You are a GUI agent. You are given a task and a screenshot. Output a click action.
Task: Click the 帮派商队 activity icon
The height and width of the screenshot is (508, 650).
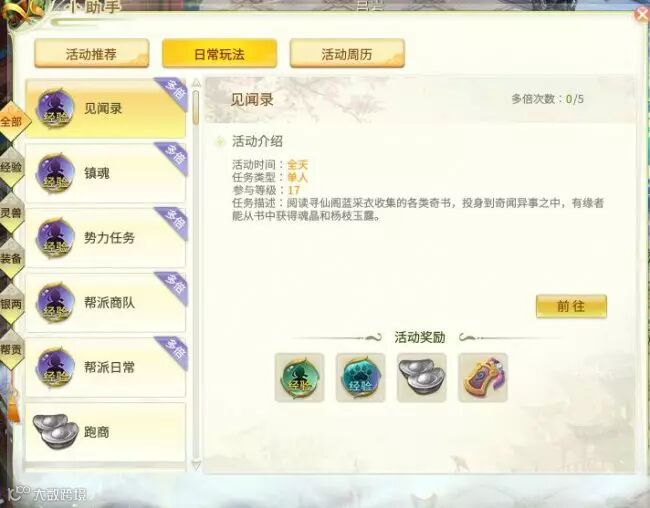pyautogui.click(x=56, y=303)
